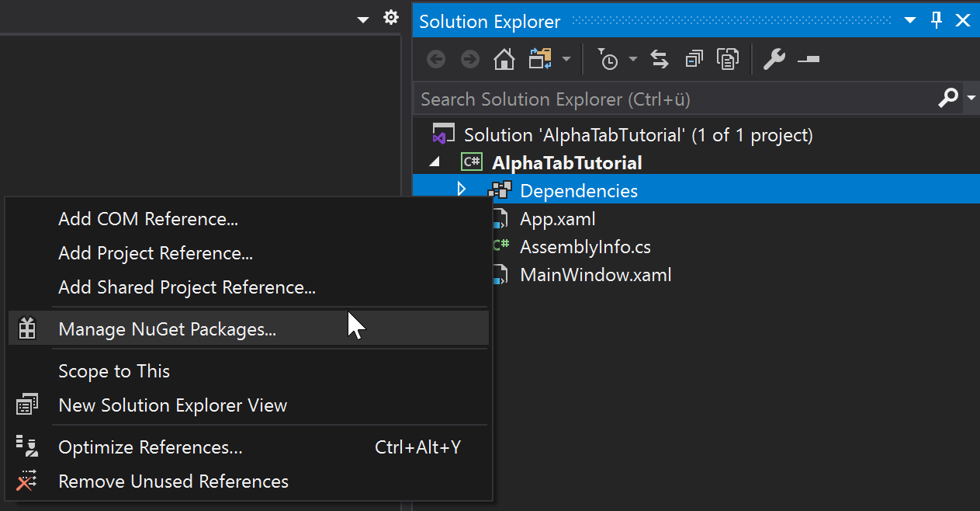Click the magnifier search icon
Viewport: 980px width, 511px height.
click(948, 99)
